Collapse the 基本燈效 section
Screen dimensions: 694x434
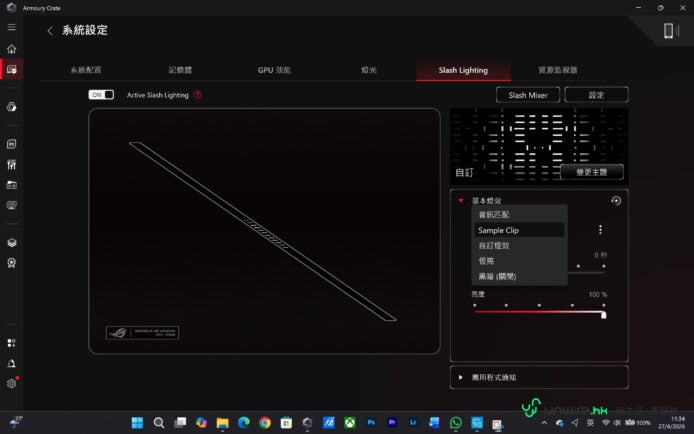click(461, 200)
